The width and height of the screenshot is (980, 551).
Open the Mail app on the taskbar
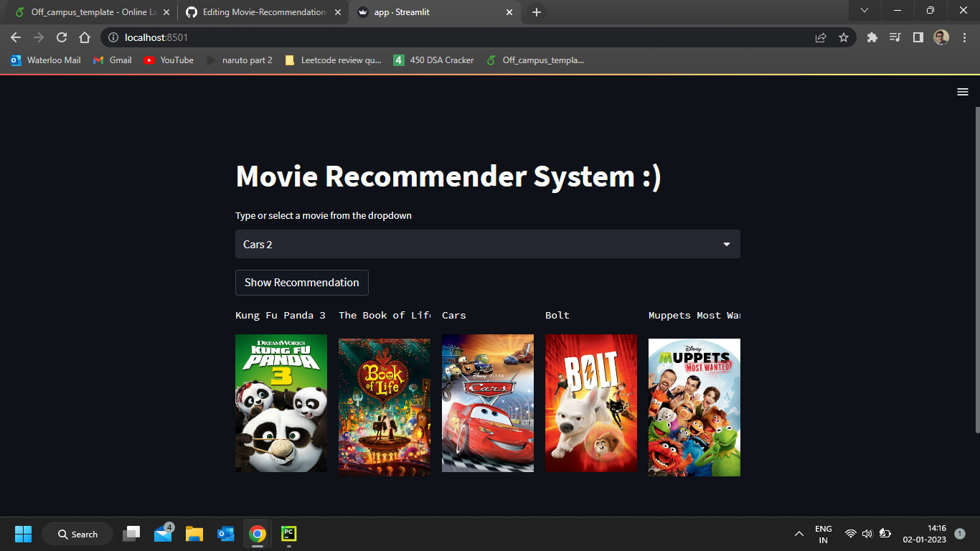tap(163, 534)
